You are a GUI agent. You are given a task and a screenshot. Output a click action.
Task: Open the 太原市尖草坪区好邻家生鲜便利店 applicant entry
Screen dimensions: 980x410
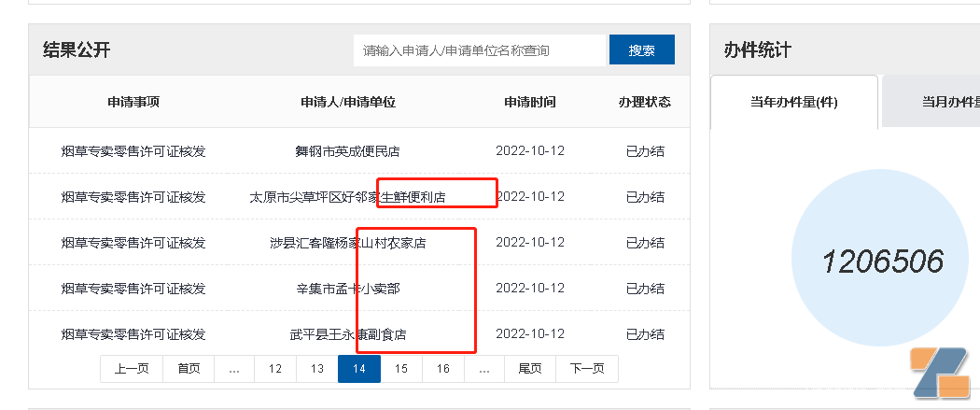(347, 197)
